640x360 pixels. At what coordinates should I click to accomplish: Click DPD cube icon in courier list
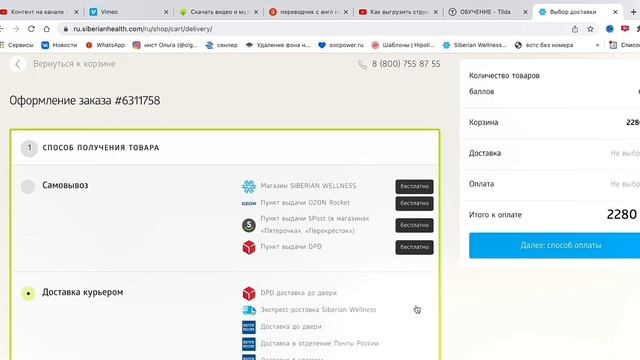point(249,293)
